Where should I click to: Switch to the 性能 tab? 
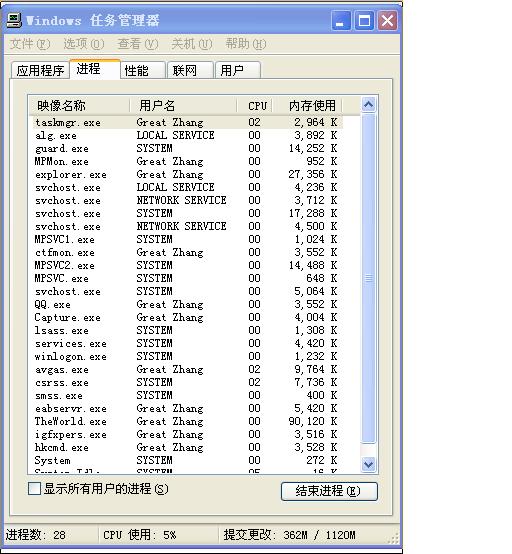[x=143, y=70]
